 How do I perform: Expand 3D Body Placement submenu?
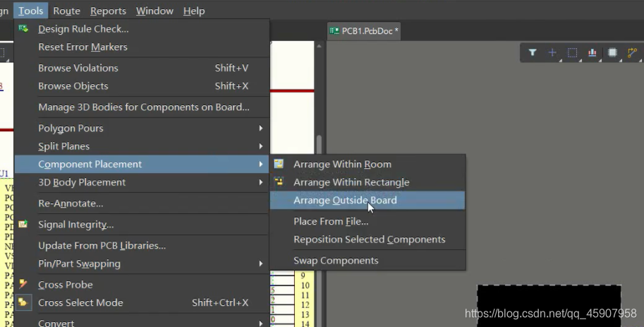click(x=142, y=182)
